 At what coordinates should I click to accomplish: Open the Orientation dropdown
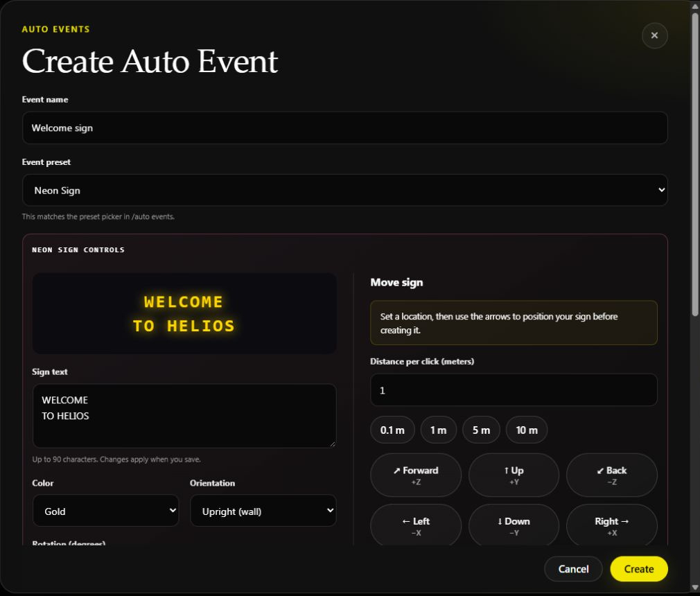click(x=263, y=511)
